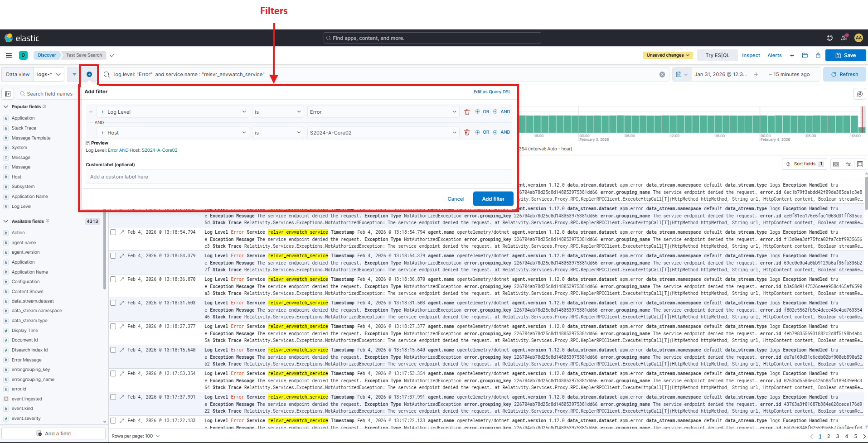The width and height of the screenshot is (868, 443).
Task: Click the Discover breadcrumb tab
Action: 47,55
